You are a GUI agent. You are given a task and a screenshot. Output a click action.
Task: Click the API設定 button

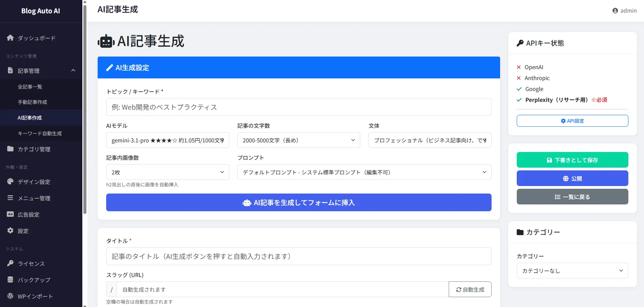pos(573,121)
